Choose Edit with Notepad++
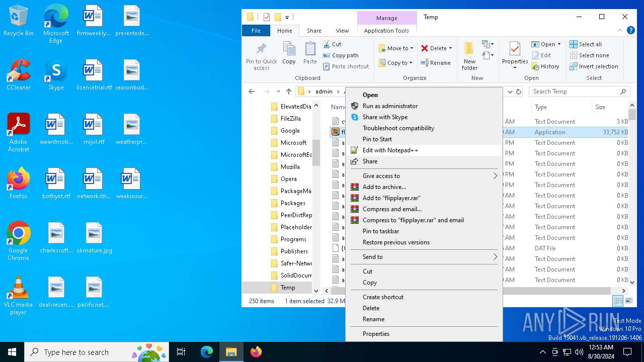644x362 pixels. click(424, 150)
